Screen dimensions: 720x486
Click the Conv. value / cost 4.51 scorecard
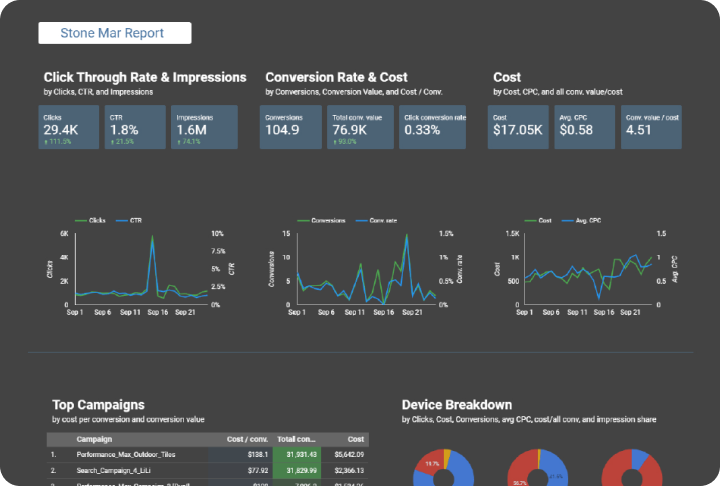pyautogui.click(x=651, y=127)
